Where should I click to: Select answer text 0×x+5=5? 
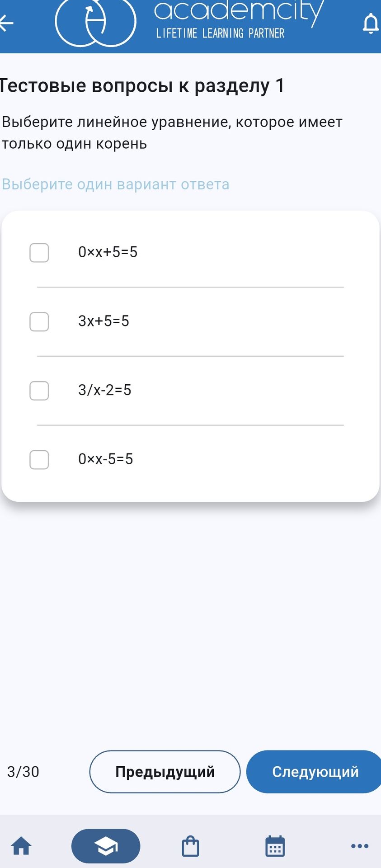point(108,252)
